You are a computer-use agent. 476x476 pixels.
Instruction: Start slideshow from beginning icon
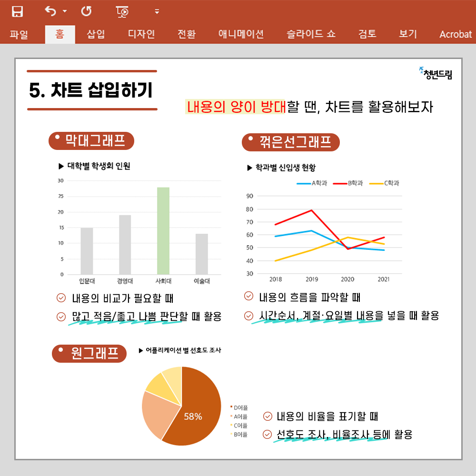click(122, 11)
